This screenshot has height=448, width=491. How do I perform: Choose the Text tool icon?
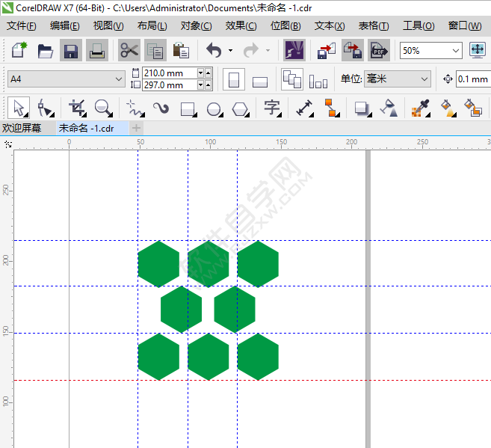[271, 108]
